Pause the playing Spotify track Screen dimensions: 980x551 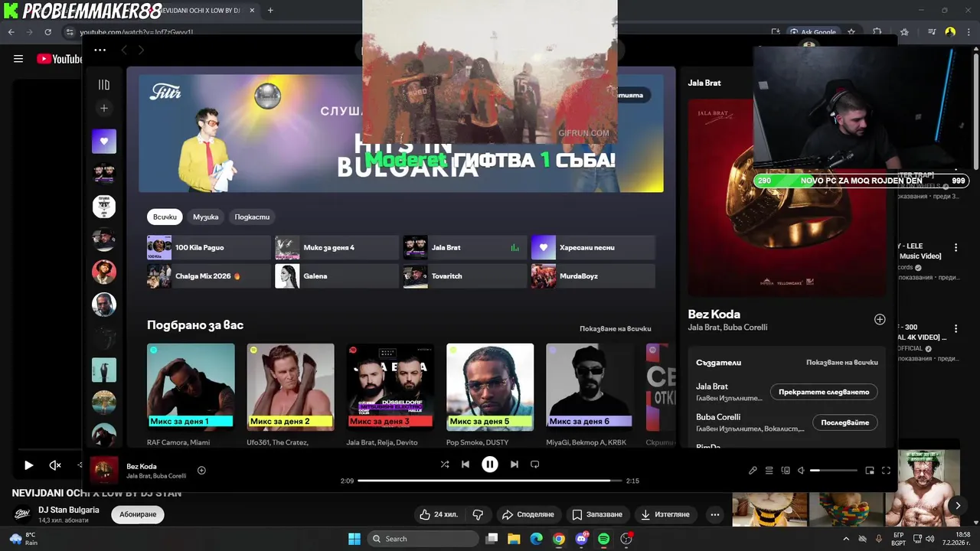click(490, 464)
